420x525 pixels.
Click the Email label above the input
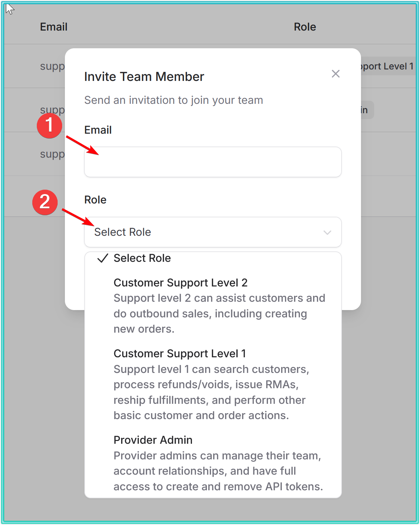click(x=98, y=130)
